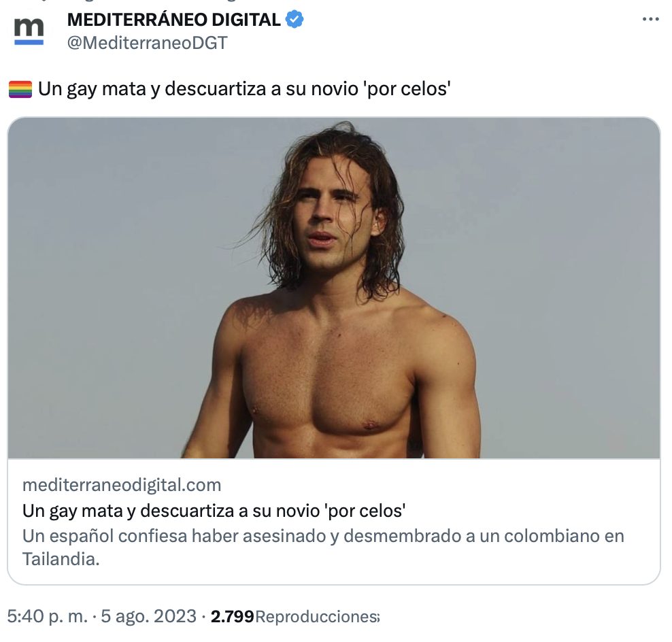Open the mediterraneodigital.com link card
This screenshot has width=672, height=642.
(122, 485)
